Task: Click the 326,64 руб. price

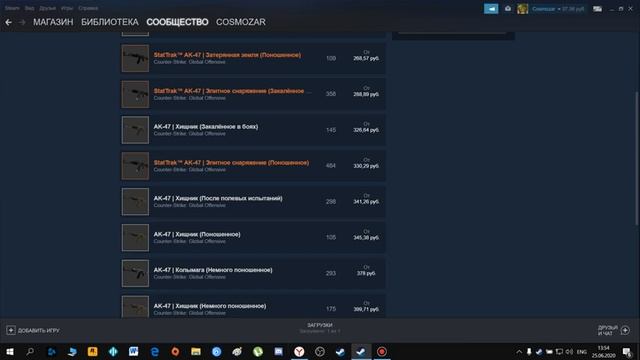Action: tap(366, 130)
